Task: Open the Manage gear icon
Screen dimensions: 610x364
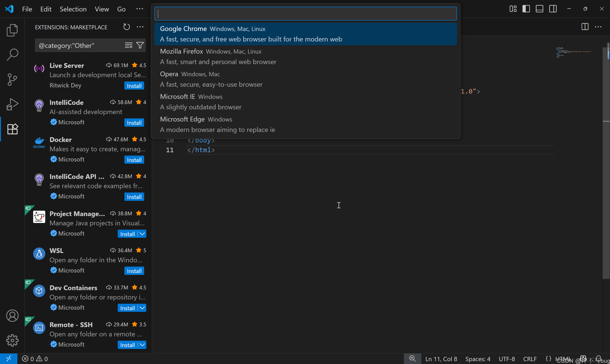Action: (x=12, y=340)
